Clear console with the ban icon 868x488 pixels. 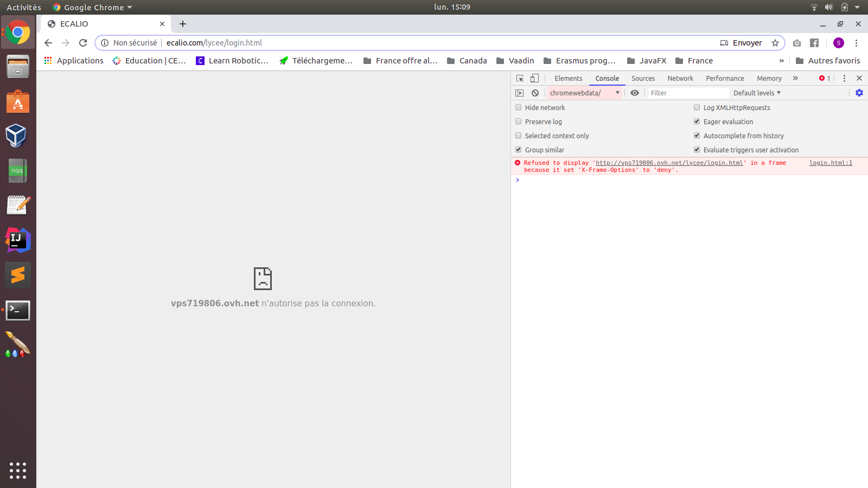tap(535, 93)
